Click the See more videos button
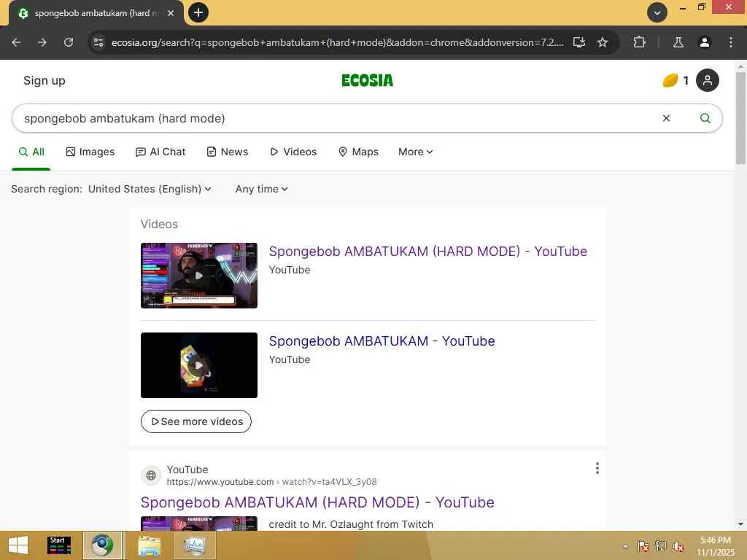Image resolution: width=747 pixels, height=560 pixels. pyautogui.click(x=196, y=421)
